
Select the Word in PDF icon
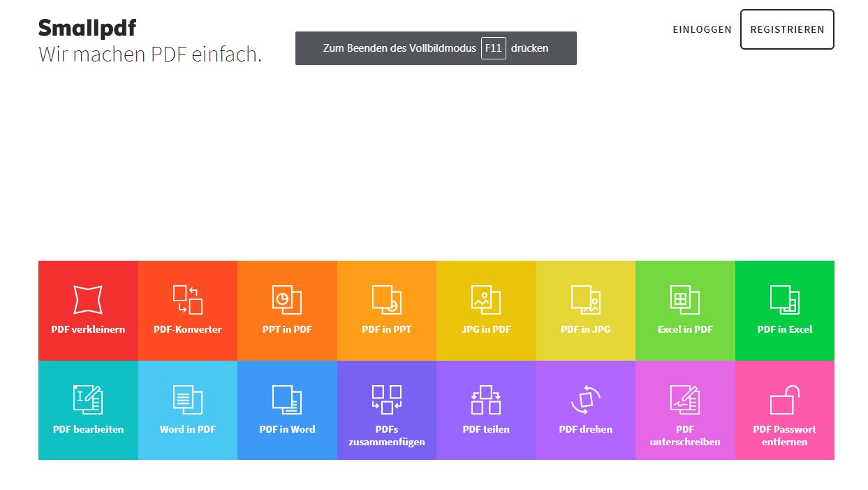point(188,399)
